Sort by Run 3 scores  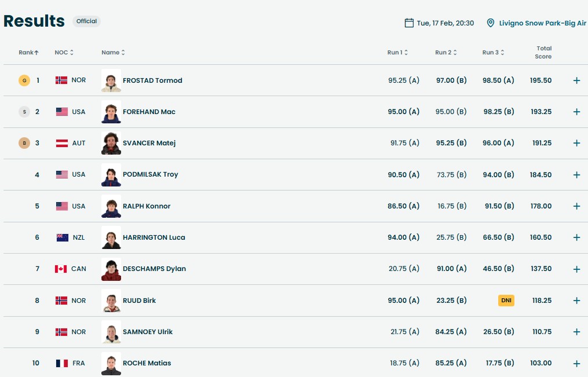point(493,53)
